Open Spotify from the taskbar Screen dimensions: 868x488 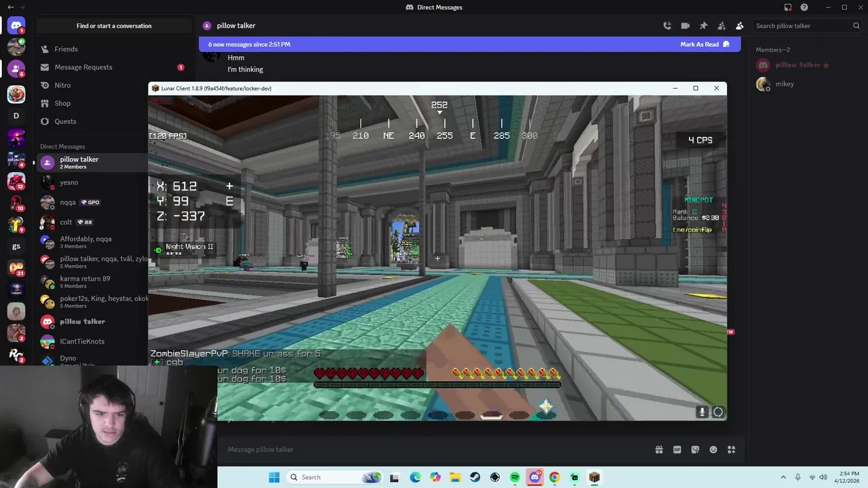(515, 477)
